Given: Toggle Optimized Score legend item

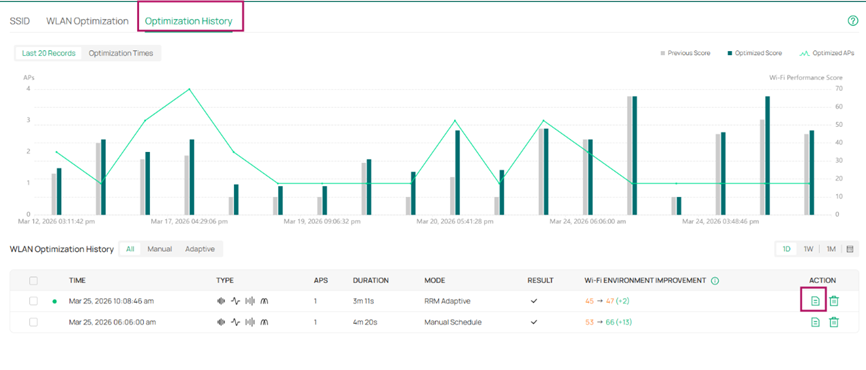Looking at the screenshot, I should point(754,54).
